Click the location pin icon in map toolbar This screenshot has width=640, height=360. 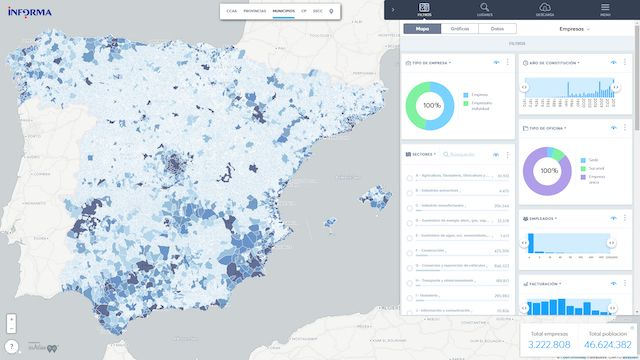click(x=331, y=11)
